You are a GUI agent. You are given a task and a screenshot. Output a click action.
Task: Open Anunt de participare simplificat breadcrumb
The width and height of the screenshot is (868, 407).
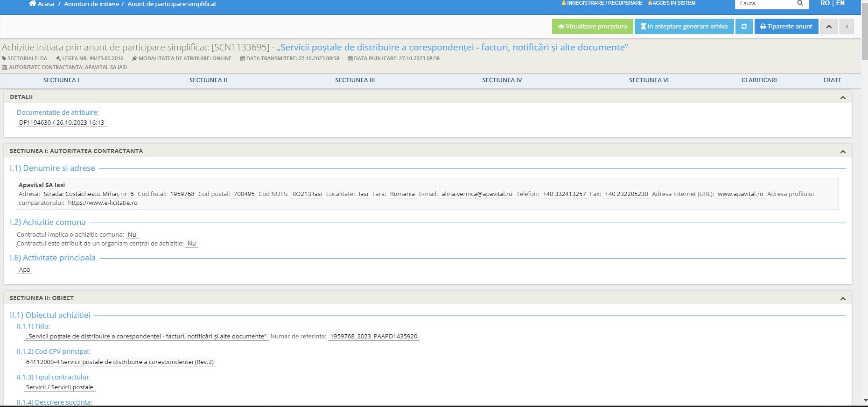[x=172, y=4]
